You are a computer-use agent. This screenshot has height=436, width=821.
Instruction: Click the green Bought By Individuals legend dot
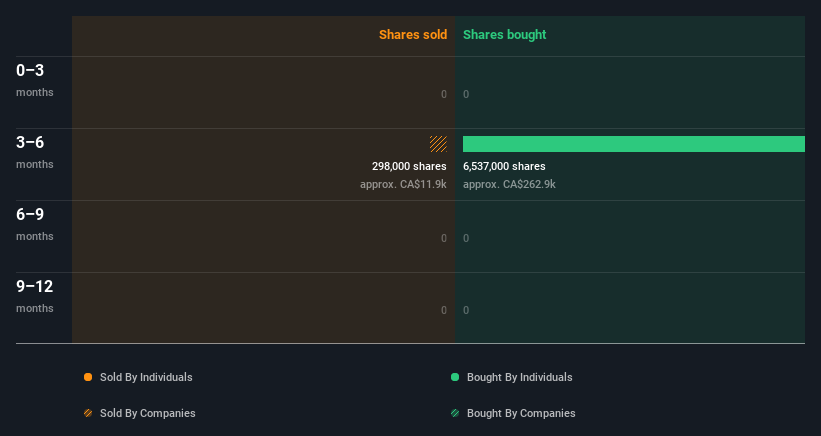coord(455,377)
